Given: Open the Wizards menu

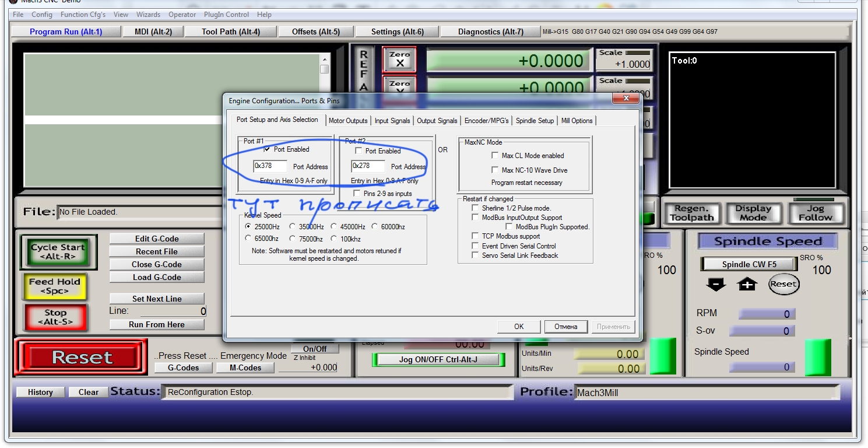Looking at the screenshot, I should point(148,15).
